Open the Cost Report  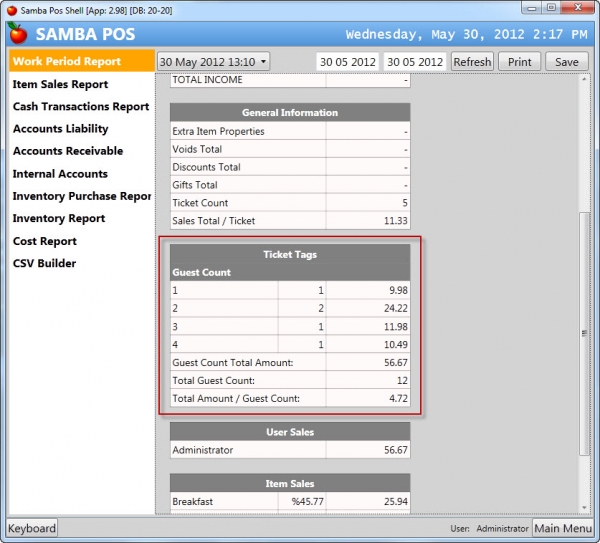pos(44,241)
